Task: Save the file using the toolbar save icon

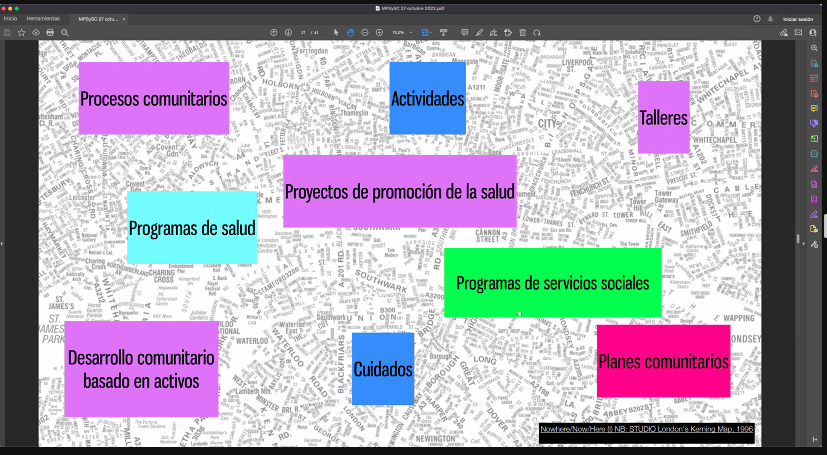Action: click(7, 33)
